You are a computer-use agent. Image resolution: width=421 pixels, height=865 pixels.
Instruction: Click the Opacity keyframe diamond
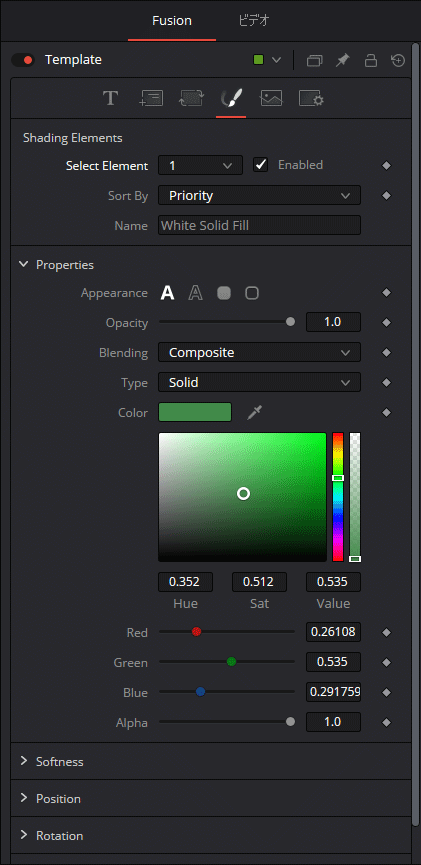(386, 323)
